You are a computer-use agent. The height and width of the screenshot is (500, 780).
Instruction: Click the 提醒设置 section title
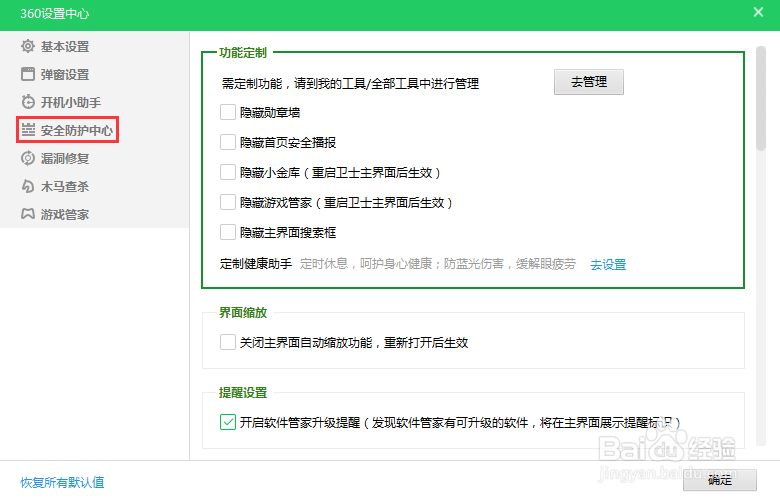pos(243,393)
